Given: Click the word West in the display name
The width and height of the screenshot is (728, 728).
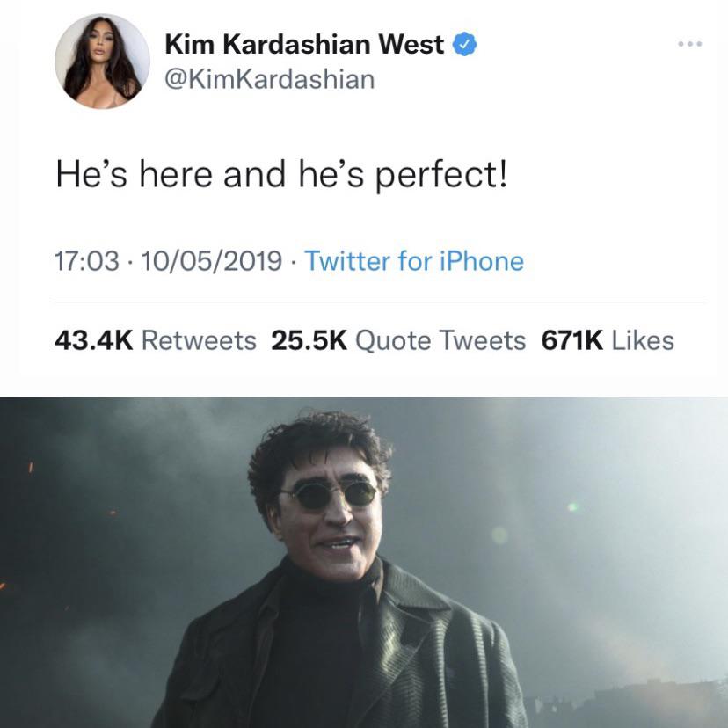Looking at the screenshot, I should coord(411,45).
